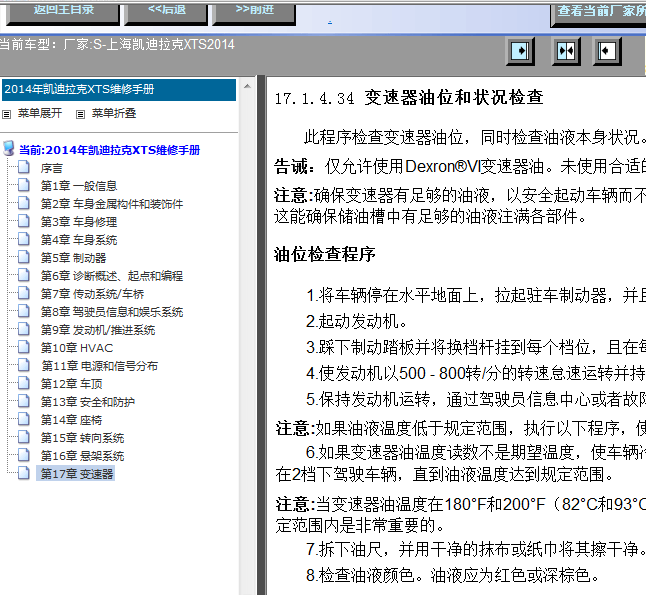
Task: Click step 2.起动发动机。
Action: (x=356, y=321)
